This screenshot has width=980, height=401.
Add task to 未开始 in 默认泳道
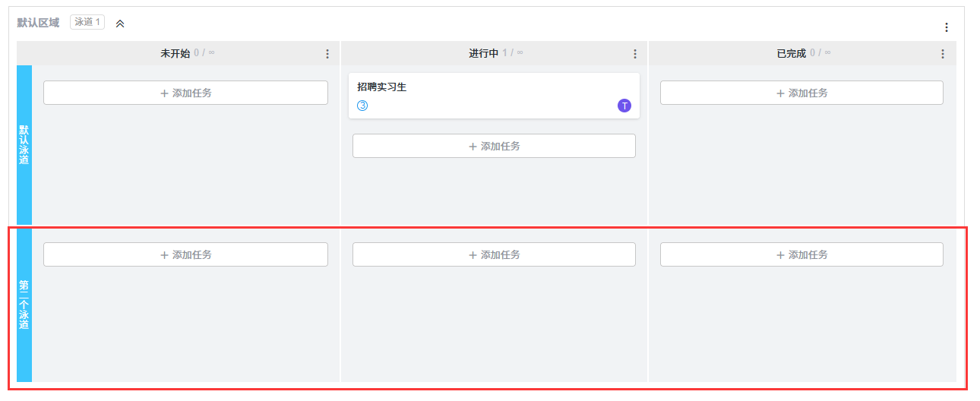185,93
